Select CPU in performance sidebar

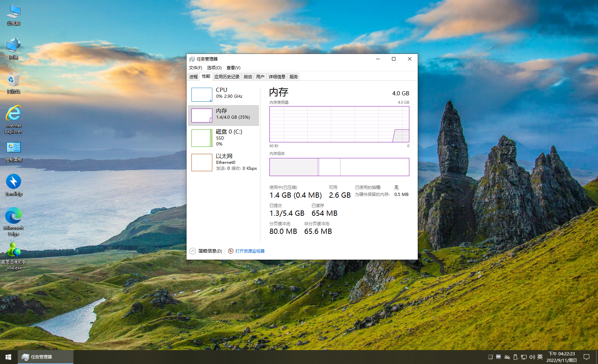click(x=223, y=94)
